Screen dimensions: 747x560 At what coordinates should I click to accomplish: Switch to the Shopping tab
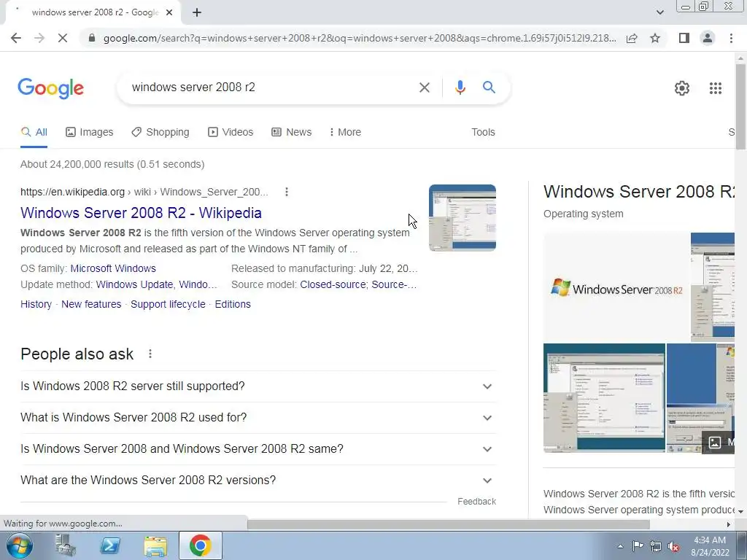point(160,133)
